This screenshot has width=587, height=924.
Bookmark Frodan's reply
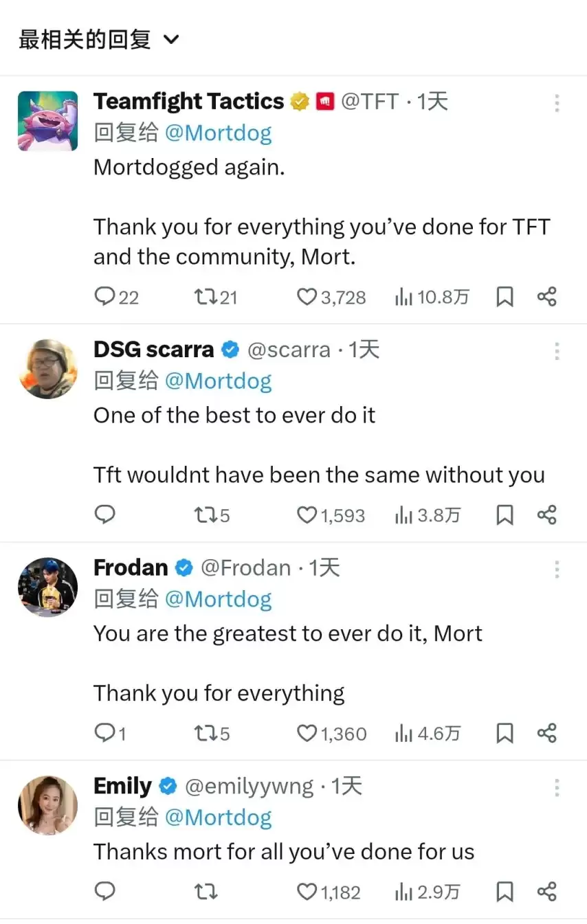tap(505, 734)
